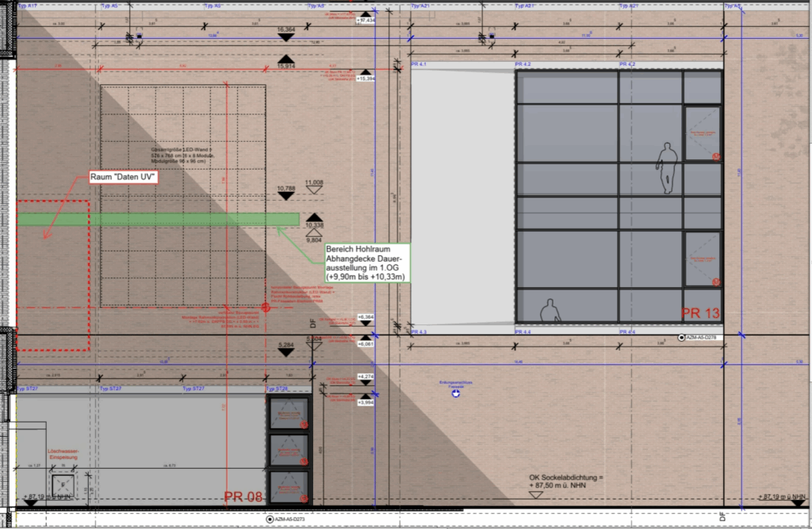The image size is (812, 529).
Task: Select the green Bereich Hohlraum Abhangdecke annotation box
Action: 366,263
